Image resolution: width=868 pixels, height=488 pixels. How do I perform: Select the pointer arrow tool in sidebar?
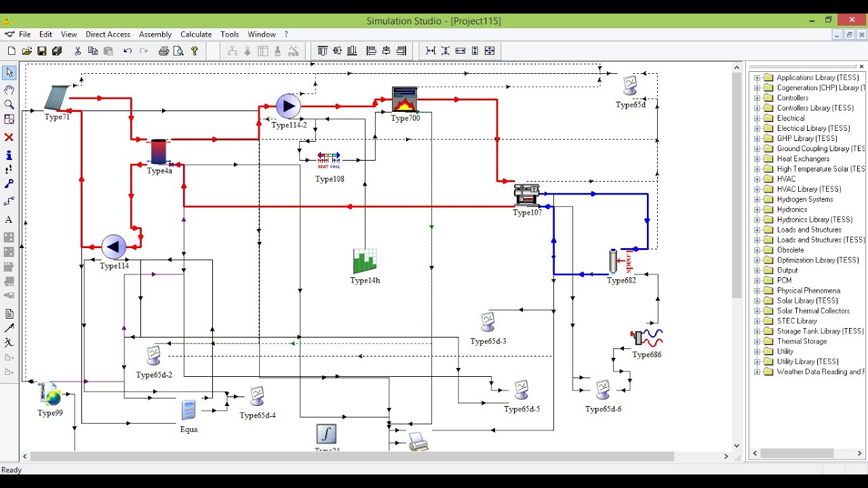[x=9, y=73]
